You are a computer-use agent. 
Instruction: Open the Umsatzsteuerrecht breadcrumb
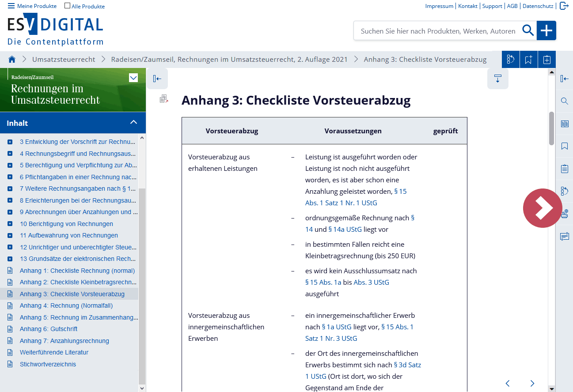pyautogui.click(x=64, y=59)
